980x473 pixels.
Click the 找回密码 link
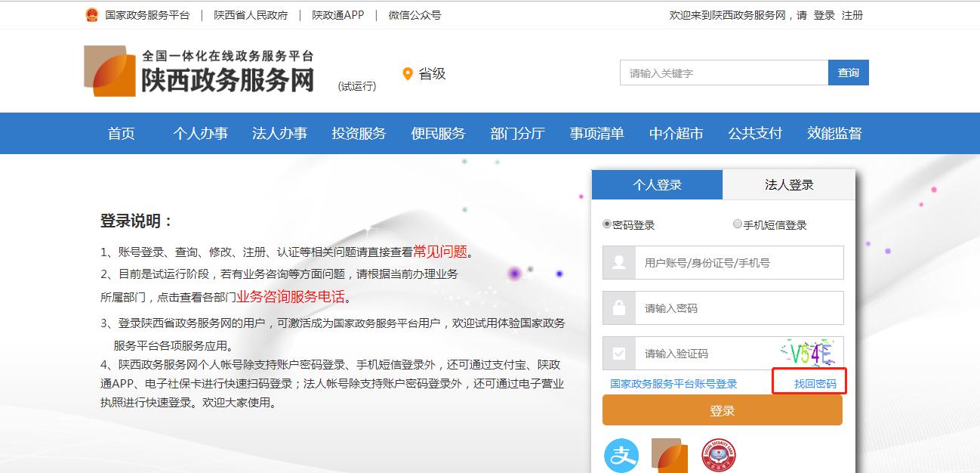coord(815,384)
